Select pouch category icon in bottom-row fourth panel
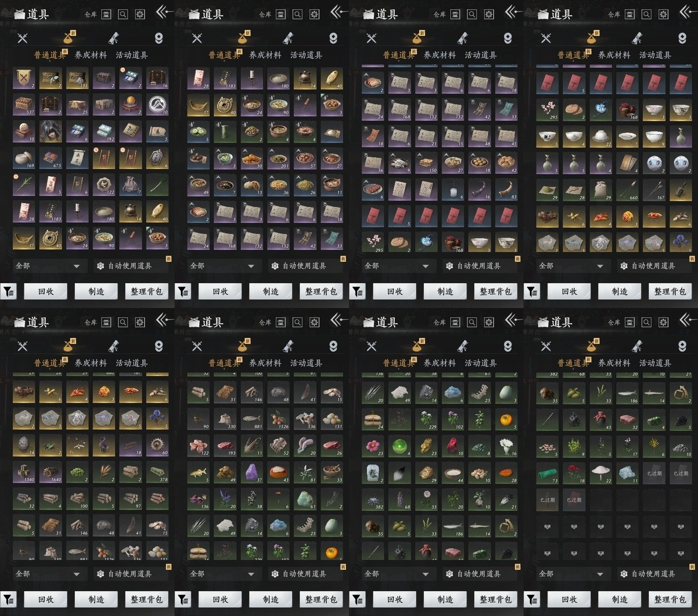The width and height of the screenshot is (698, 616). (x=592, y=346)
